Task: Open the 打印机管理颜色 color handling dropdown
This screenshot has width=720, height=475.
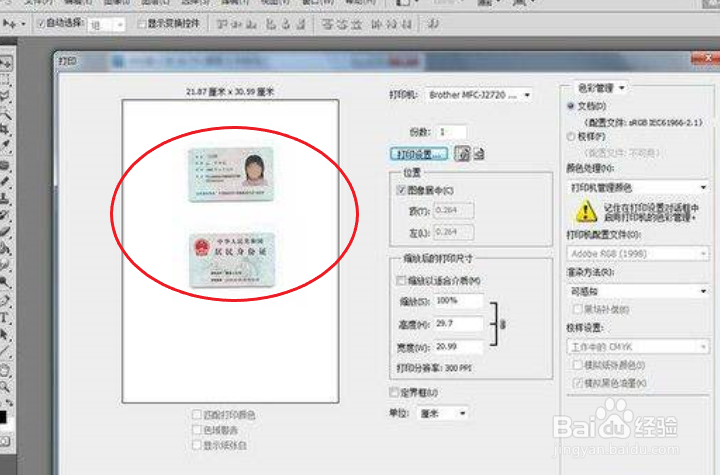Action: pos(638,187)
